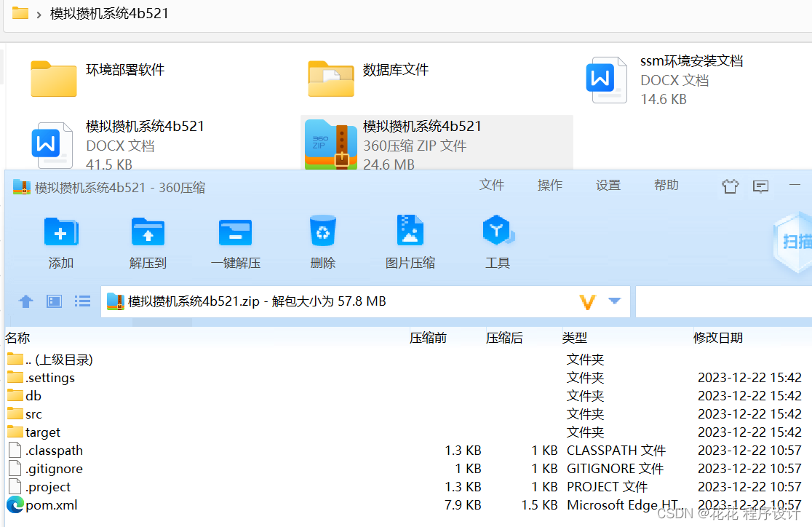The image size is (812, 527).
Task: Switch to list view mode in 360压缩
Action: point(82,301)
